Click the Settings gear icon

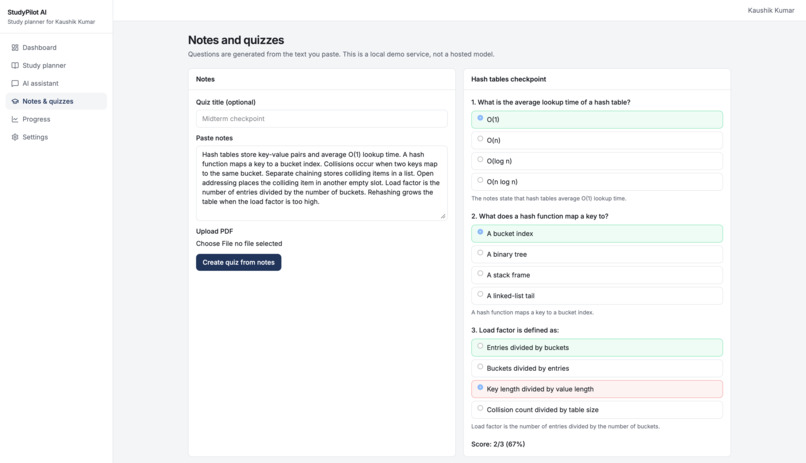click(15, 137)
